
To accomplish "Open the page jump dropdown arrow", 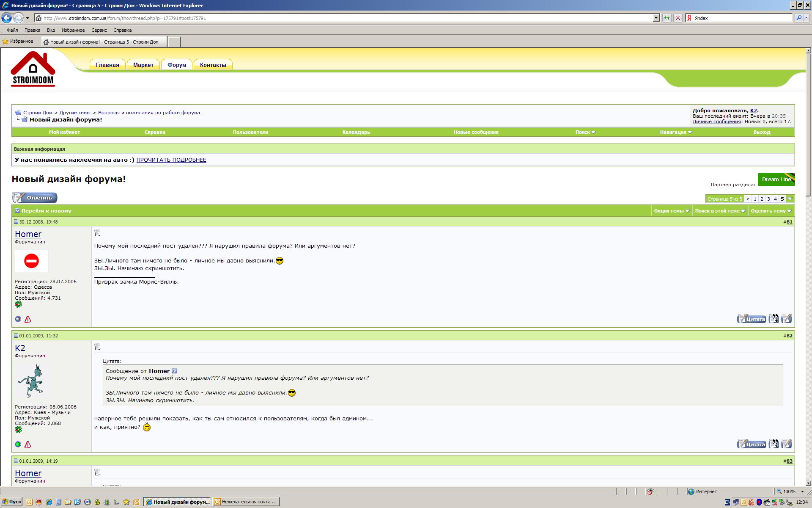I will [790, 199].
